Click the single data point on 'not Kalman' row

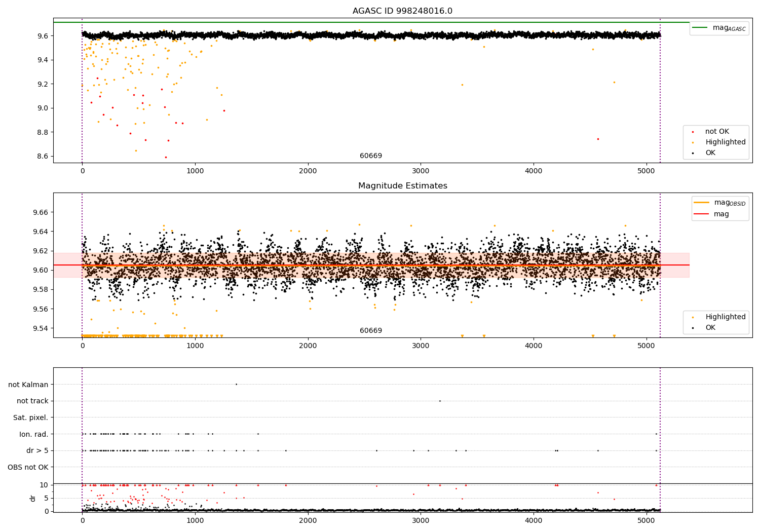point(236,384)
